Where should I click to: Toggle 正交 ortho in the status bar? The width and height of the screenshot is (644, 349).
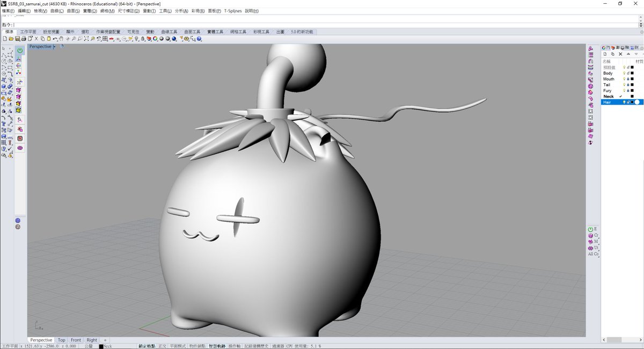[x=162, y=346]
